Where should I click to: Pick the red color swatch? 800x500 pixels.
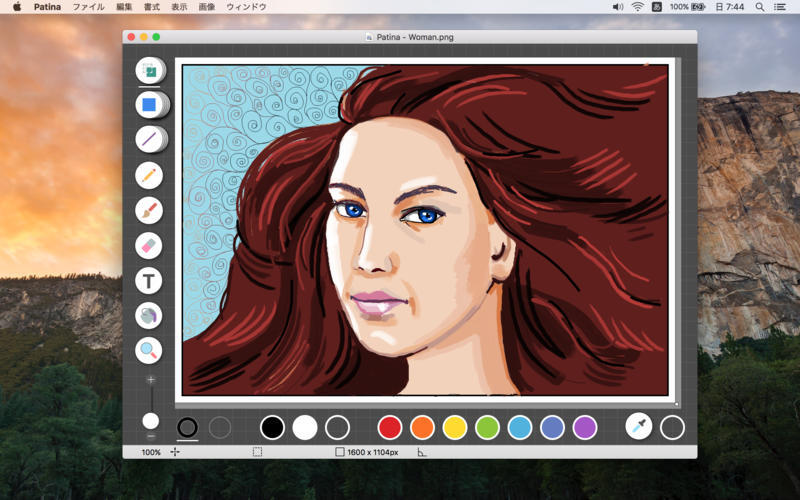point(390,428)
